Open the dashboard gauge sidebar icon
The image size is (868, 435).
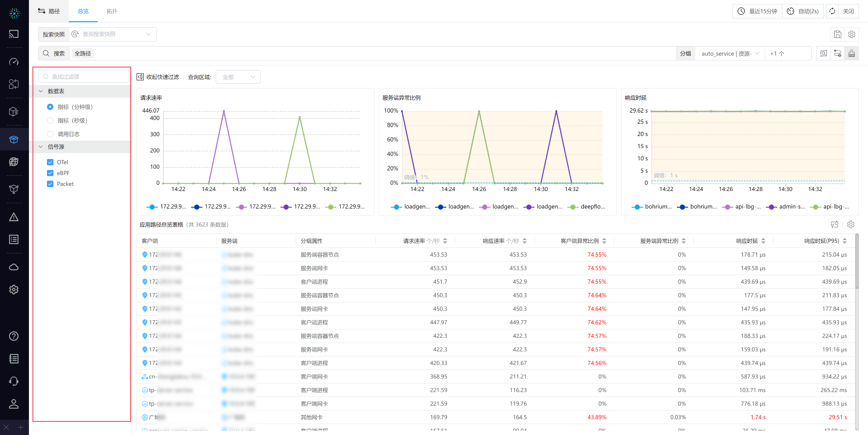click(x=14, y=62)
